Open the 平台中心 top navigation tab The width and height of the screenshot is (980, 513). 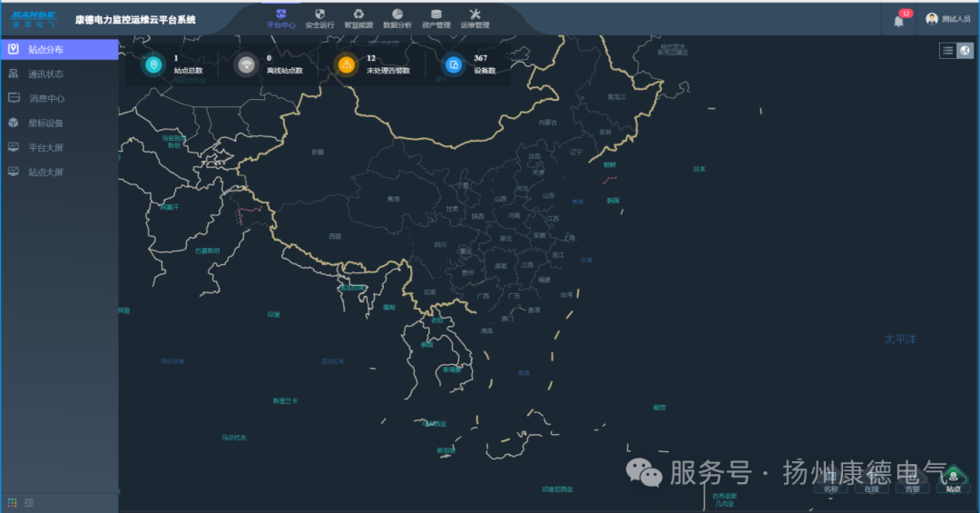click(x=280, y=19)
